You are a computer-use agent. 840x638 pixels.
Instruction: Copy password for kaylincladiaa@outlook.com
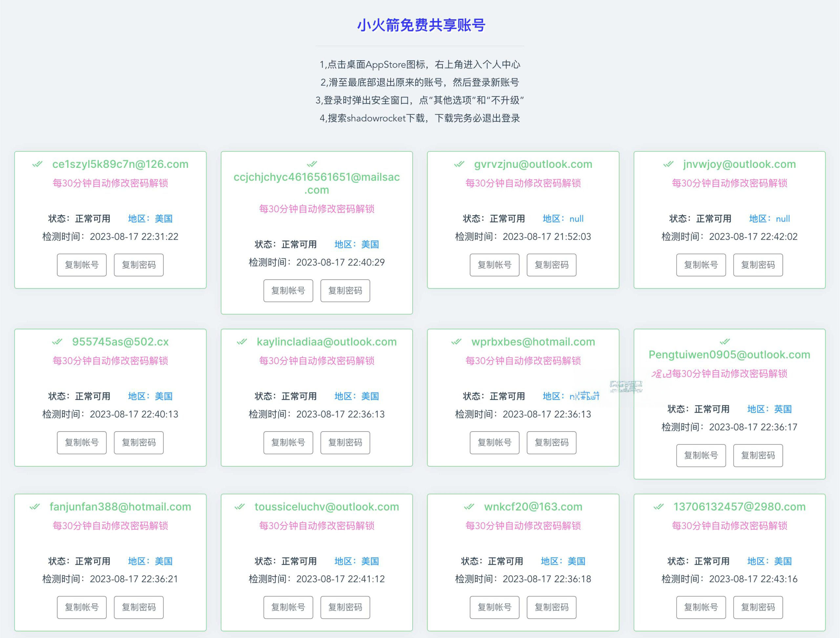345,443
